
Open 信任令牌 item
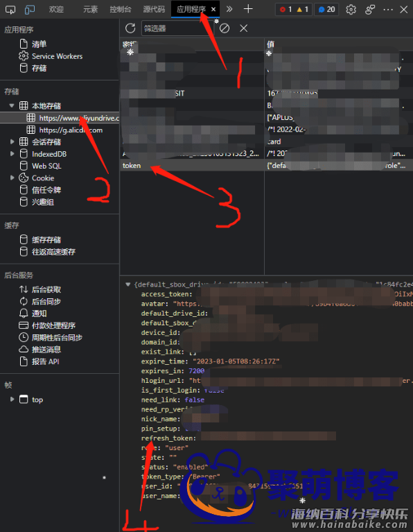(x=46, y=190)
